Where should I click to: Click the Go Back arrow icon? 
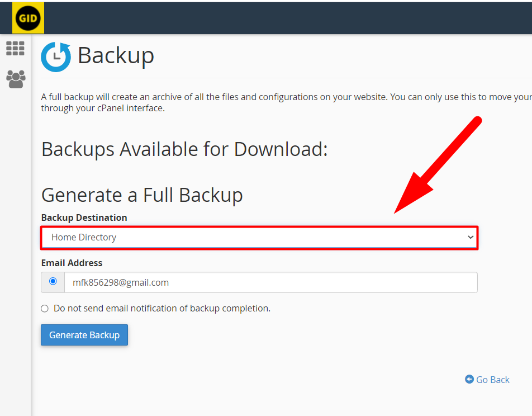[x=469, y=379]
